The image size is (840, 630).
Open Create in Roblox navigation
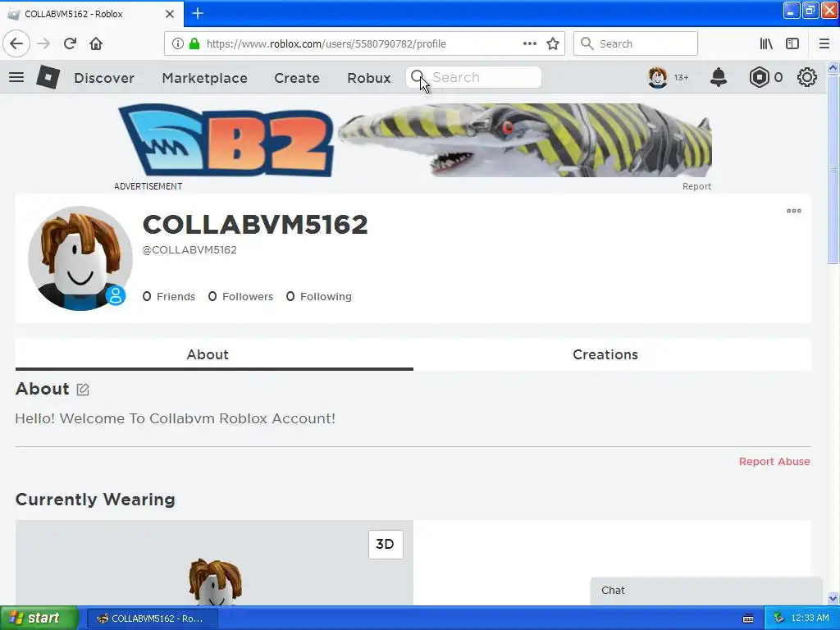pyautogui.click(x=297, y=78)
